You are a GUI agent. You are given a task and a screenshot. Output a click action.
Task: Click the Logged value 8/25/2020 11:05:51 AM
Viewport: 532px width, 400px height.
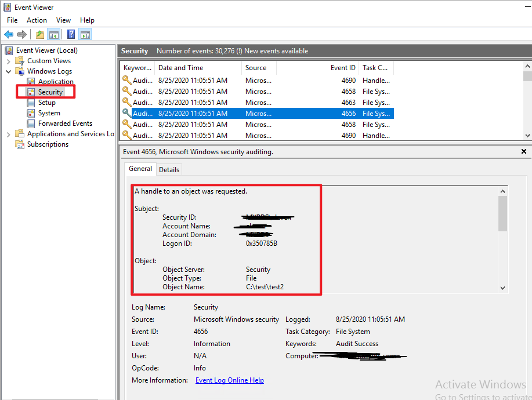[370, 319]
